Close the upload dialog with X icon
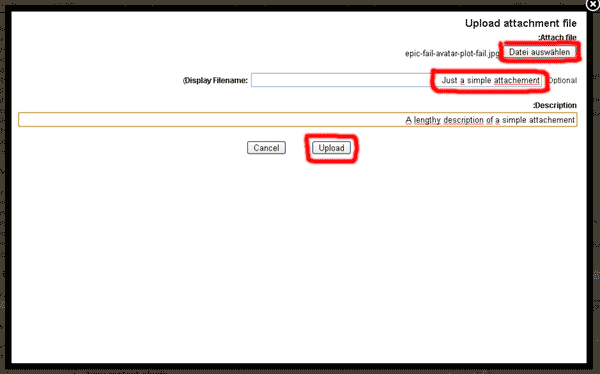This screenshot has width=600, height=374. 593,4
